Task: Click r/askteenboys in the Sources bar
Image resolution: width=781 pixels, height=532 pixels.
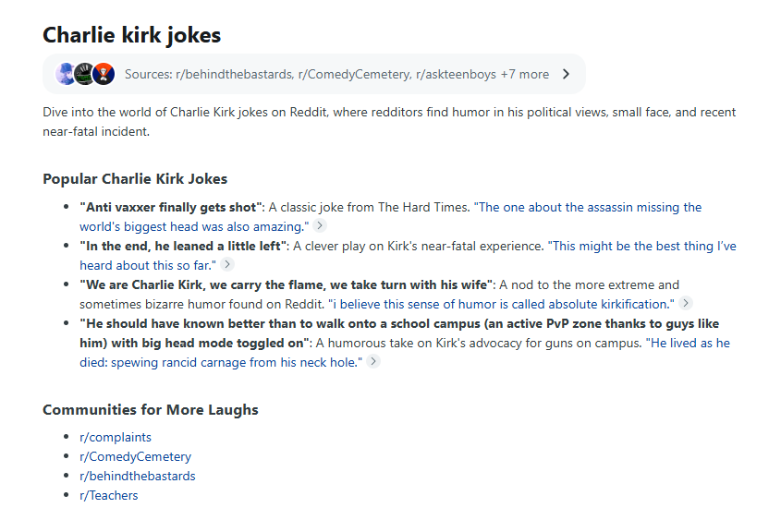Action: (456, 74)
